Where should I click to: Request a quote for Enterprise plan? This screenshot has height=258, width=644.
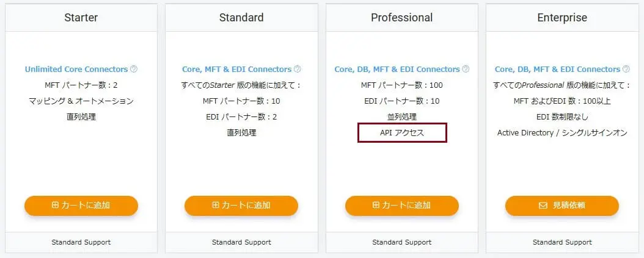(562, 206)
